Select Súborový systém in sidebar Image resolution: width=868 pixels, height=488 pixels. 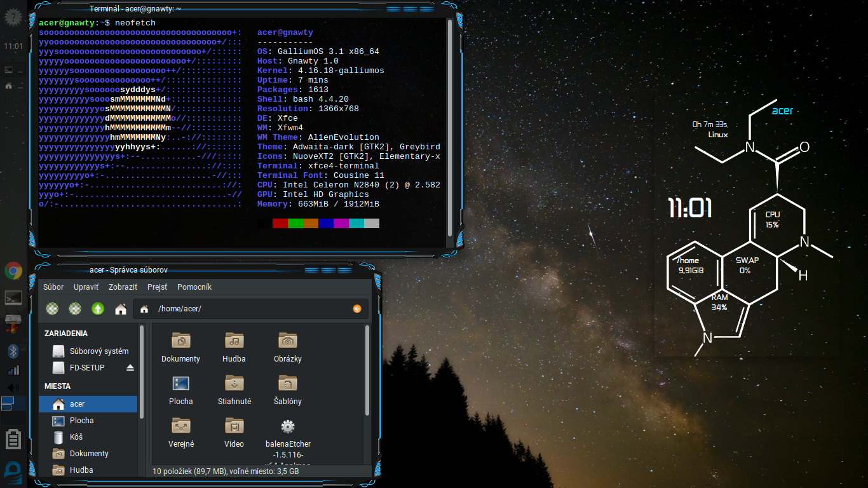(98, 351)
